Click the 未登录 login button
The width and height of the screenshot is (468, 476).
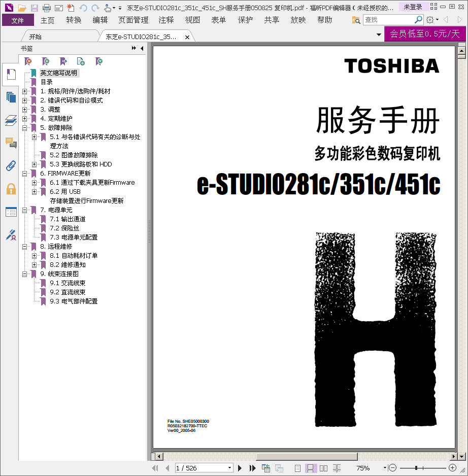[x=413, y=7]
